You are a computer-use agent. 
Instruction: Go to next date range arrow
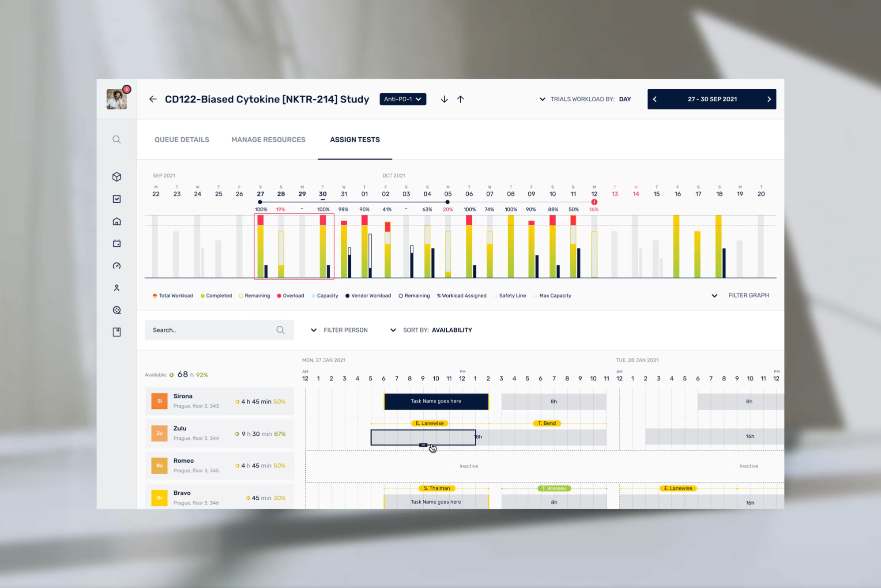point(769,99)
